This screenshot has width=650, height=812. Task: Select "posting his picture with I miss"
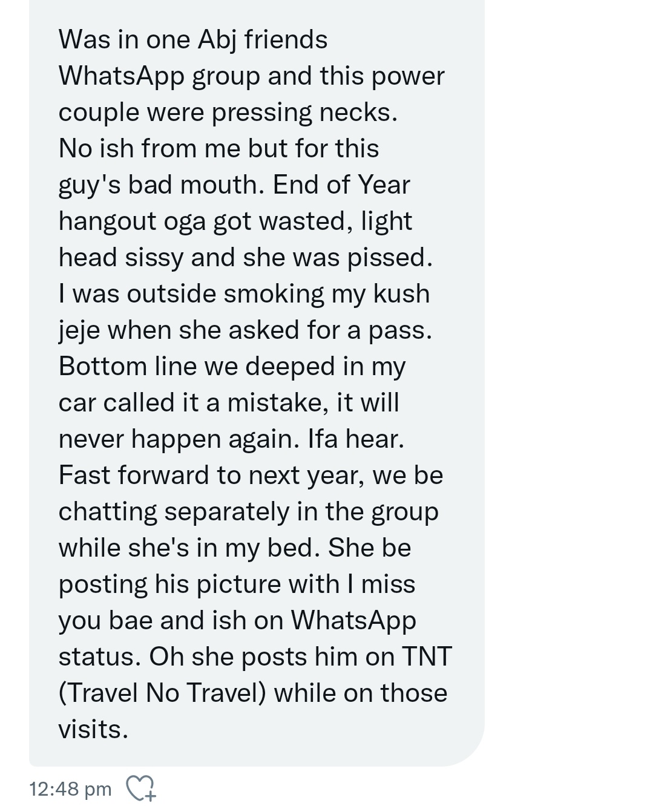click(x=237, y=585)
